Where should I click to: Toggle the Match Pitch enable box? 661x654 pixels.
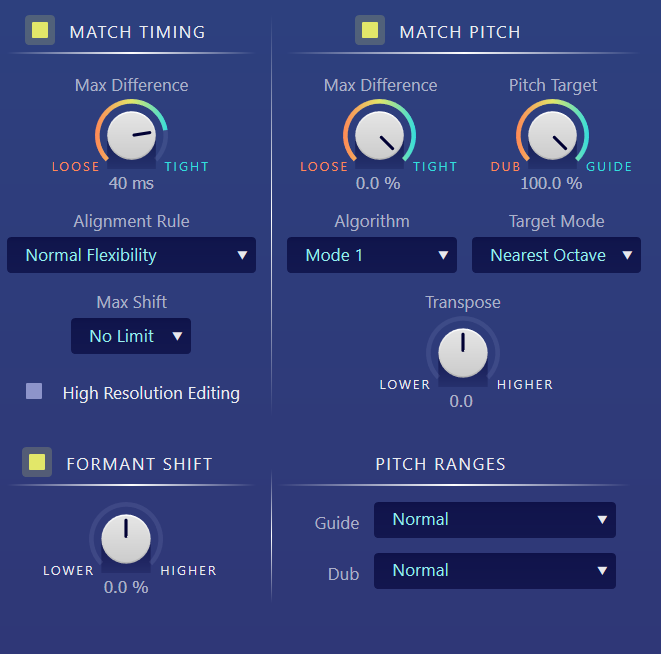click(x=370, y=30)
